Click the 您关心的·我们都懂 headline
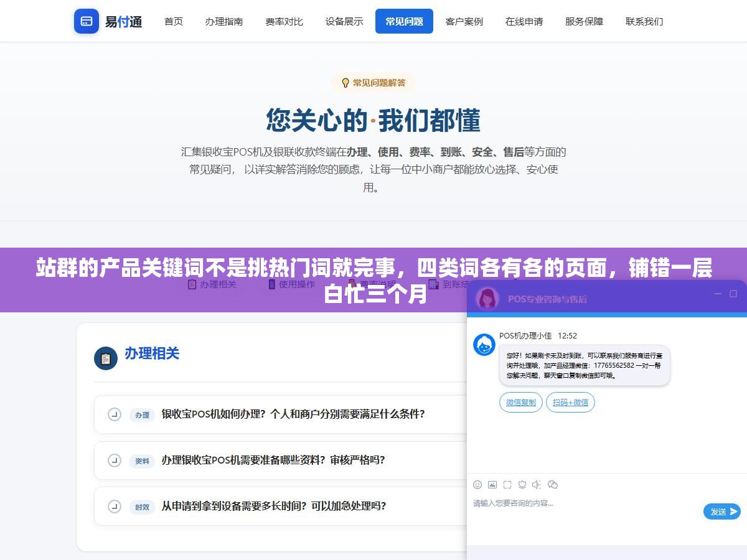Viewport: 747px width, 560px height. pyautogui.click(x=373, y=120)
